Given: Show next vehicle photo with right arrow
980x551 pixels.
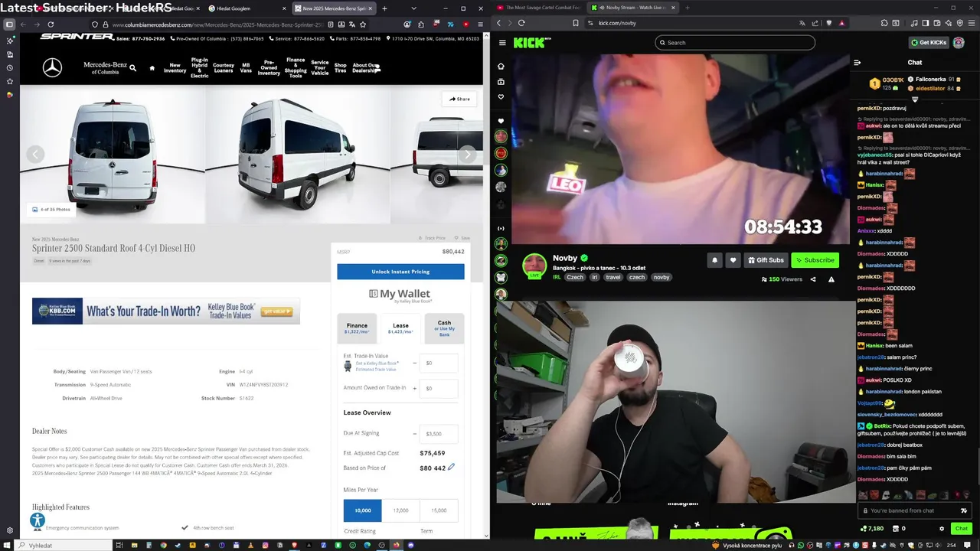Looking at the screenshot, I should (467, 154).
